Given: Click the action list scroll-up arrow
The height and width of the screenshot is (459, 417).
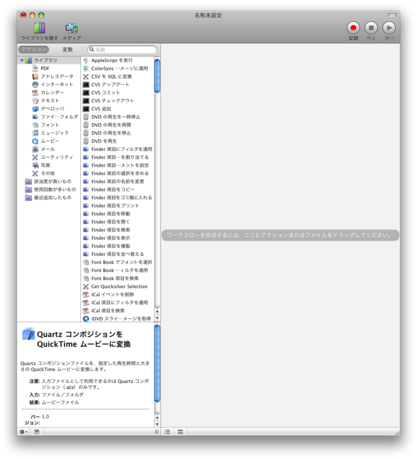Looking at the screenshot, I should point(157,311).
